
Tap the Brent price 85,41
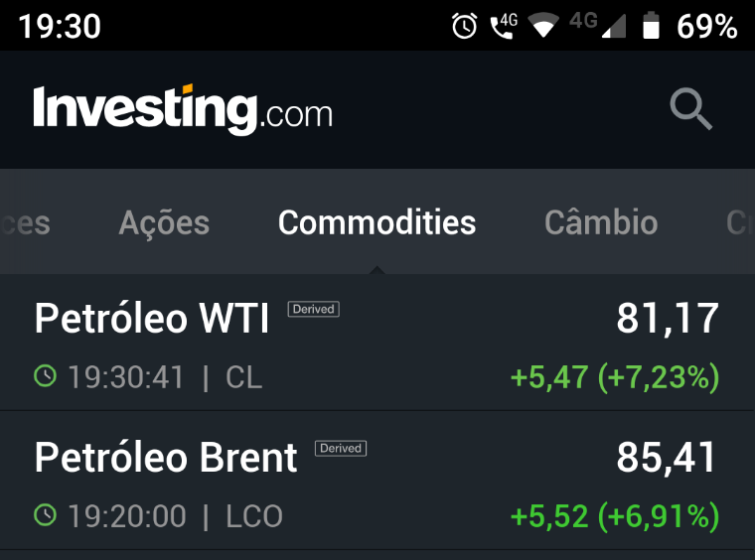[x=668, y=458]
